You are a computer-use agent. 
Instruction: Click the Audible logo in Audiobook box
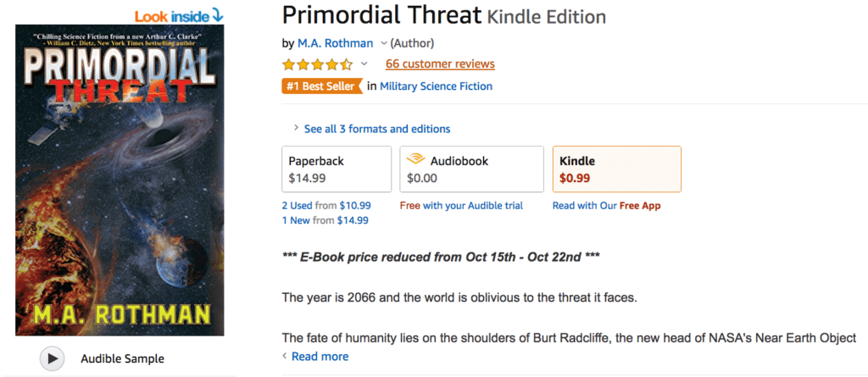pyautogui.click(x=415, y=160)
